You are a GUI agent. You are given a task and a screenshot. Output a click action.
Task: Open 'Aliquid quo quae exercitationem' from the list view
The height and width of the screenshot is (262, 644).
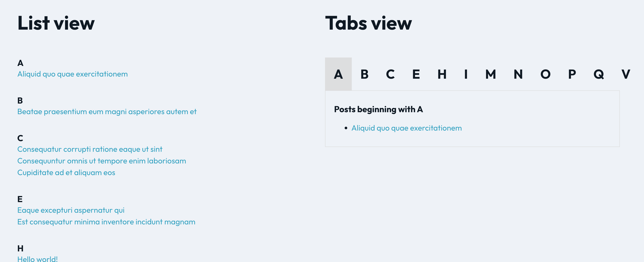(x=72, y=74)
